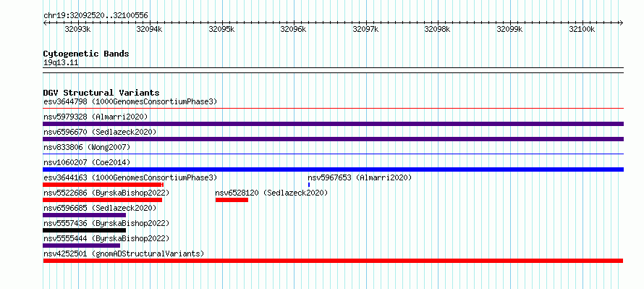The width and height of the screenshot is (644, 289).
Task: Click the 32099k ruler tick label
Action: 509,29
